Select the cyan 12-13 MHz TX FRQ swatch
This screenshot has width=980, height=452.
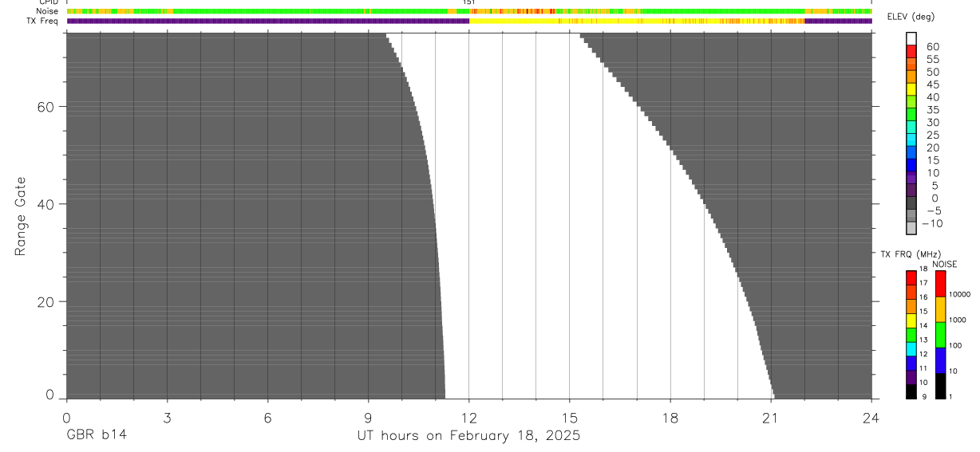(x=911, y=349)
